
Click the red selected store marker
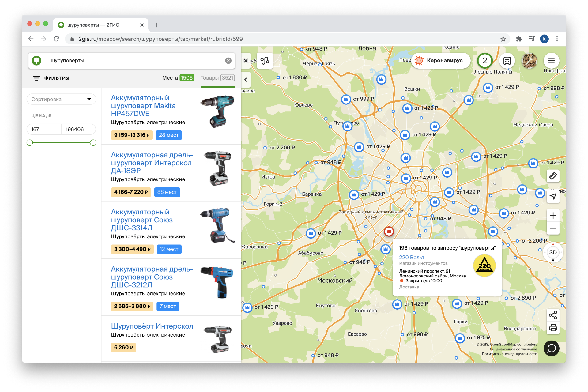pyautogui.click(x=389, y=231)
